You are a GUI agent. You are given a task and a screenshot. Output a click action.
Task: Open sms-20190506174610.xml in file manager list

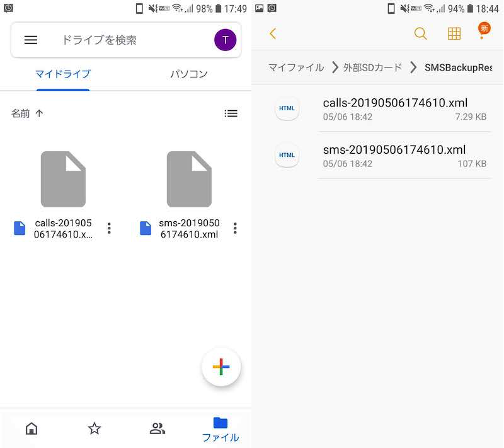tap(394, 156)
